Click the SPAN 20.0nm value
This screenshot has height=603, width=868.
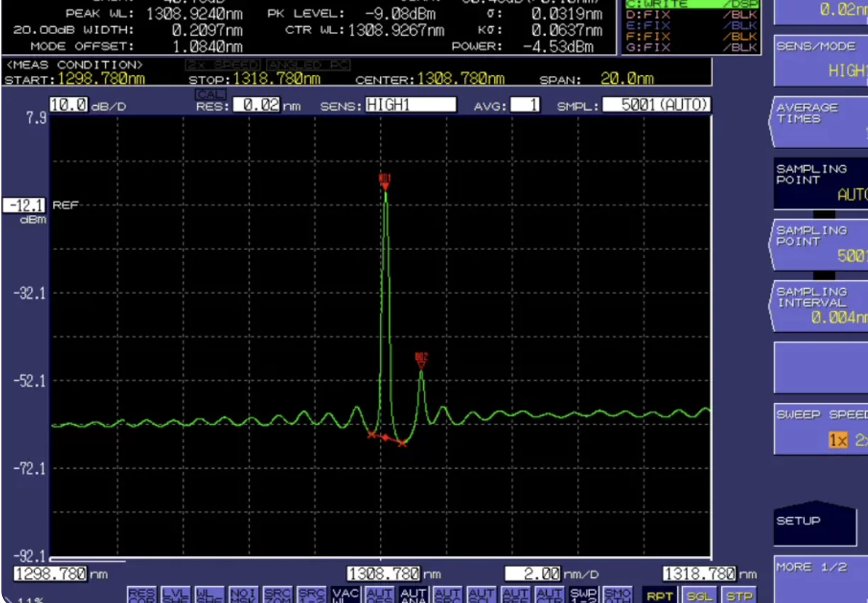point(627,79)
